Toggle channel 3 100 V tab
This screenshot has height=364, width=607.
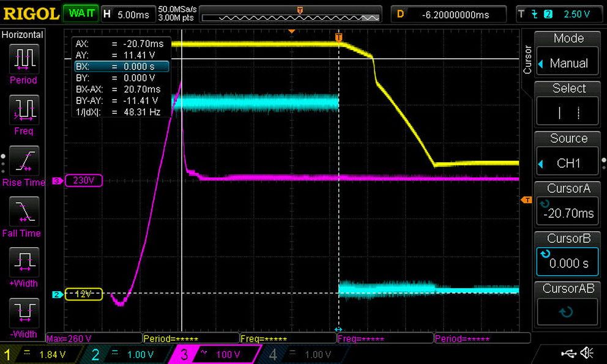(x=215, y=354)
